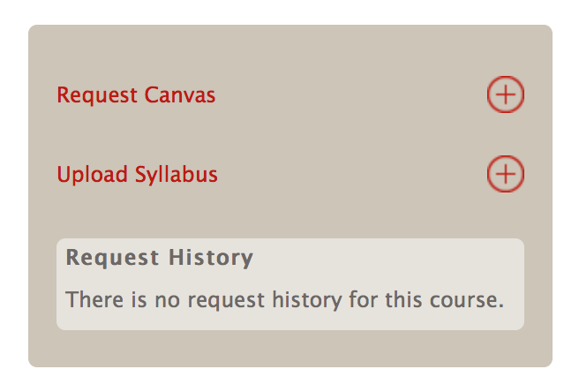Click the word History in the panel title
The height and width of the screenshot is (392, 579).
pos(211,258)
